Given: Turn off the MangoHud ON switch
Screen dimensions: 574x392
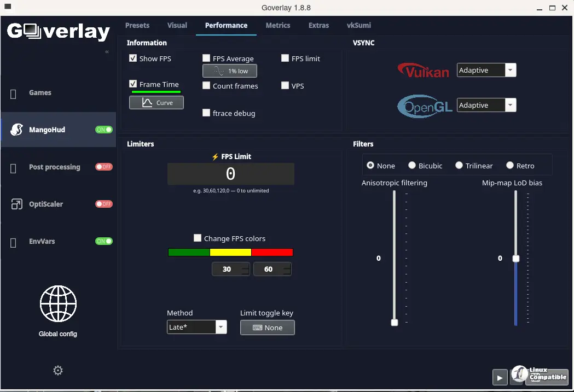Looking at the screenshot, I should pyautogui.click(x=104, y=130).
